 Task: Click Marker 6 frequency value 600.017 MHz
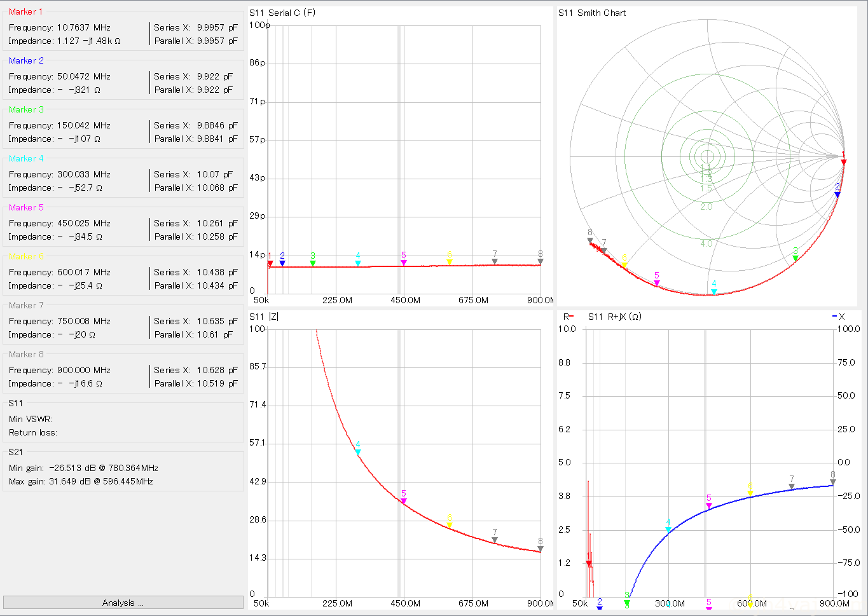click(84, 272)
